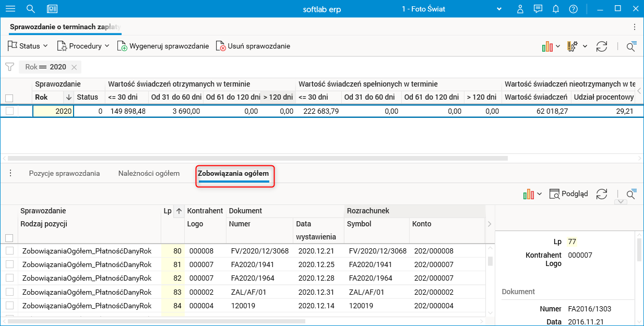Refresh the lower positions list

(x=602, y=194)
